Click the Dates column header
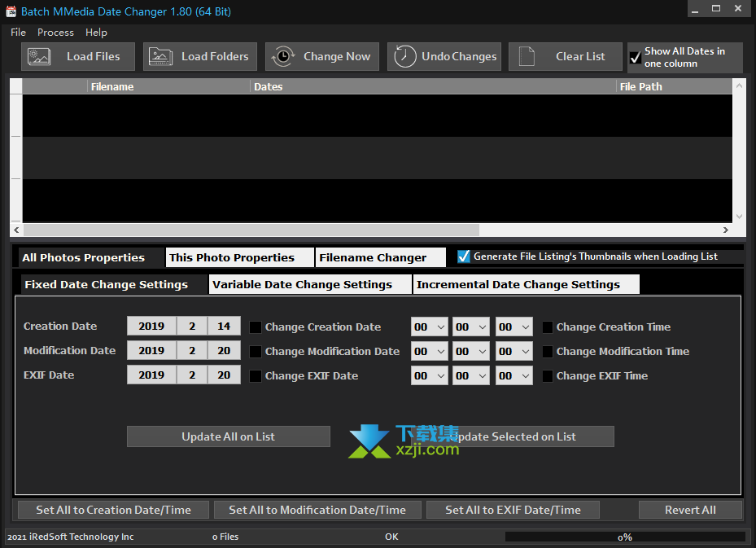The height and width of the screenshot is (548, 756). (x=433, y=87)
